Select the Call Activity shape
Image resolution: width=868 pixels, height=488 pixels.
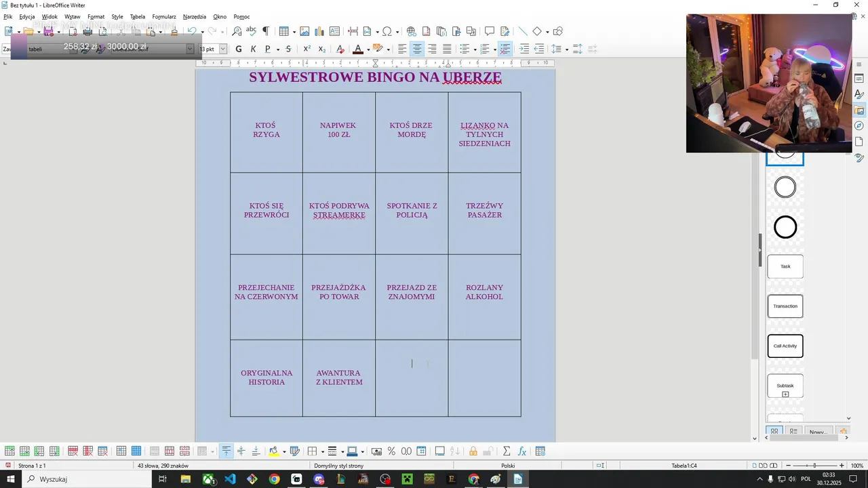[785, 346]
